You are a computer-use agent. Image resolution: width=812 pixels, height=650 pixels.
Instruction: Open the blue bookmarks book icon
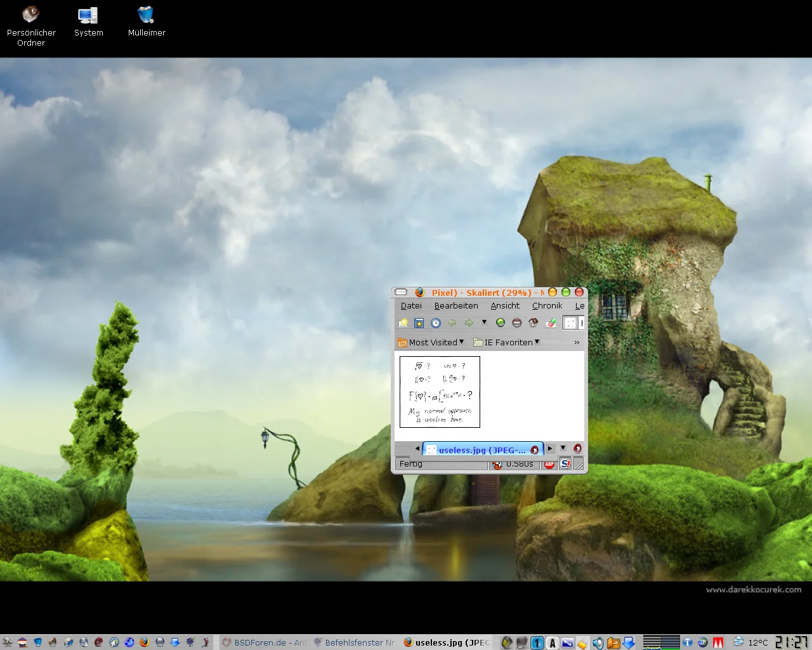419,323
